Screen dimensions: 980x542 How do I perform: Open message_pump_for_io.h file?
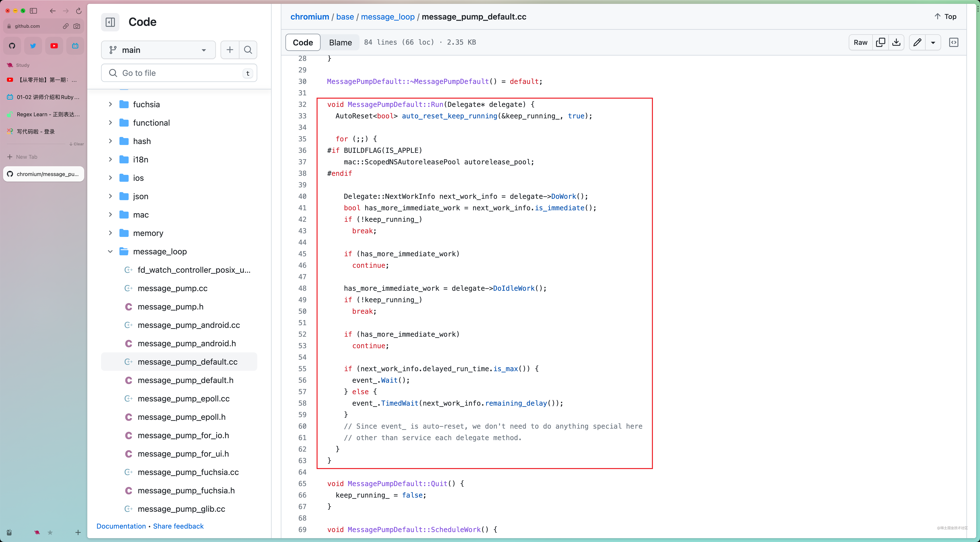pos(179,436)
